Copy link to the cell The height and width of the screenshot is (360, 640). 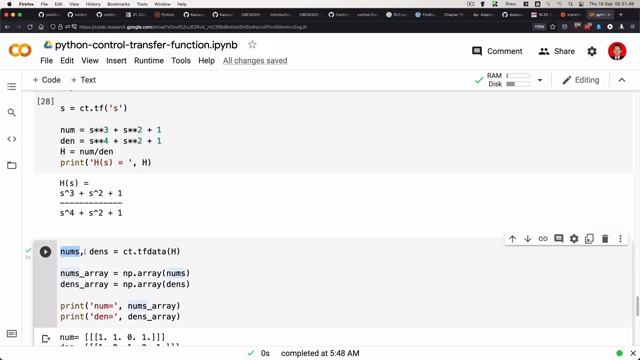pyautogui.click(x=543, y=239)
